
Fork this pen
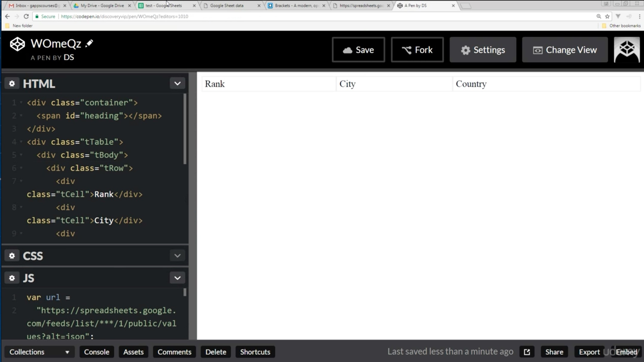click(417, 50)
